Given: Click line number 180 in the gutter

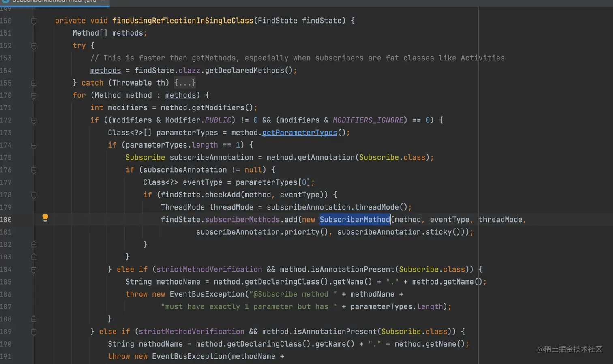Looking at the screenshot, I should 6,220.
